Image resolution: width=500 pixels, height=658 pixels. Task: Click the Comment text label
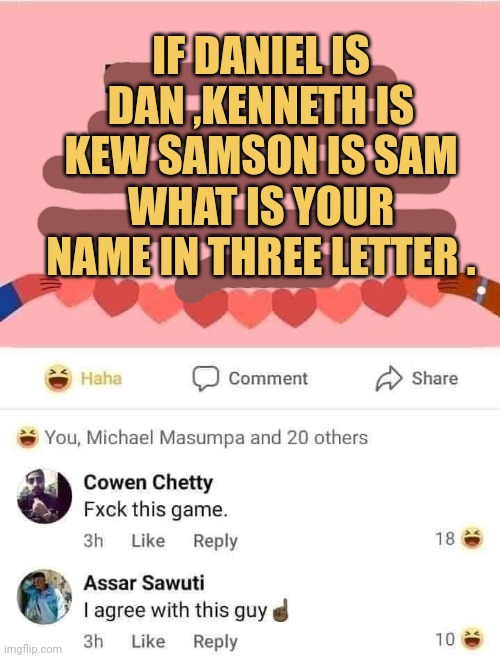pos(268,378)
